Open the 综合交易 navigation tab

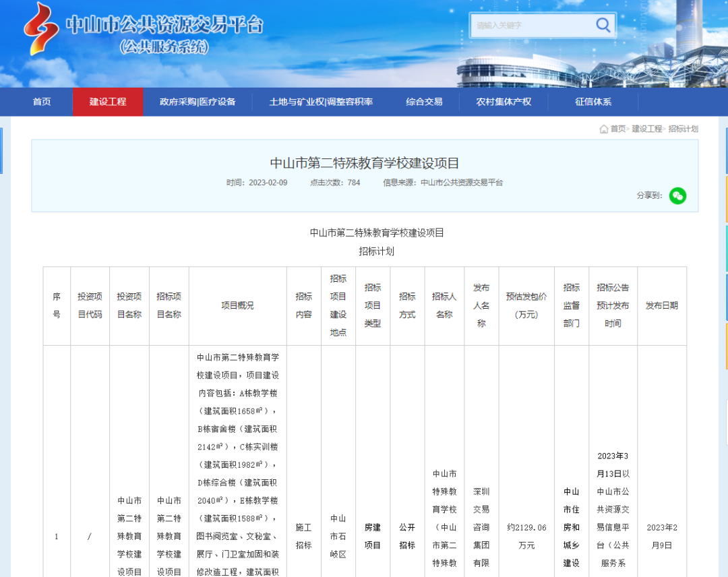click(424, 102)
